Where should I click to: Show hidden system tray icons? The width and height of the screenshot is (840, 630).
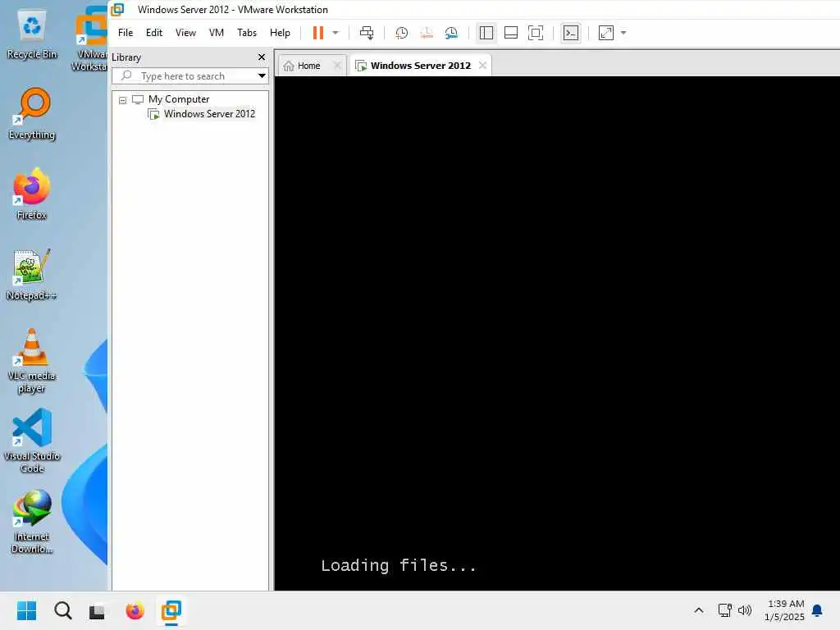pos(699,610)
